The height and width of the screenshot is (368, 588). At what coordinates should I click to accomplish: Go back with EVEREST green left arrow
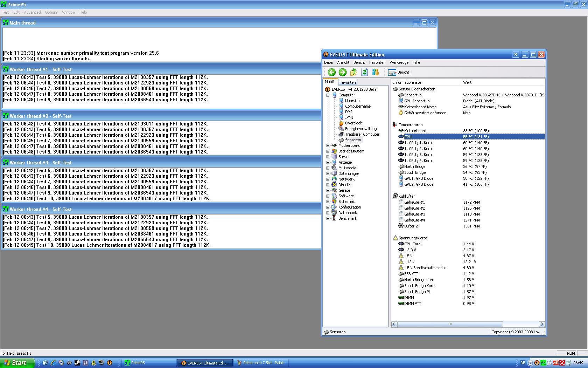(x=331, y=72)
